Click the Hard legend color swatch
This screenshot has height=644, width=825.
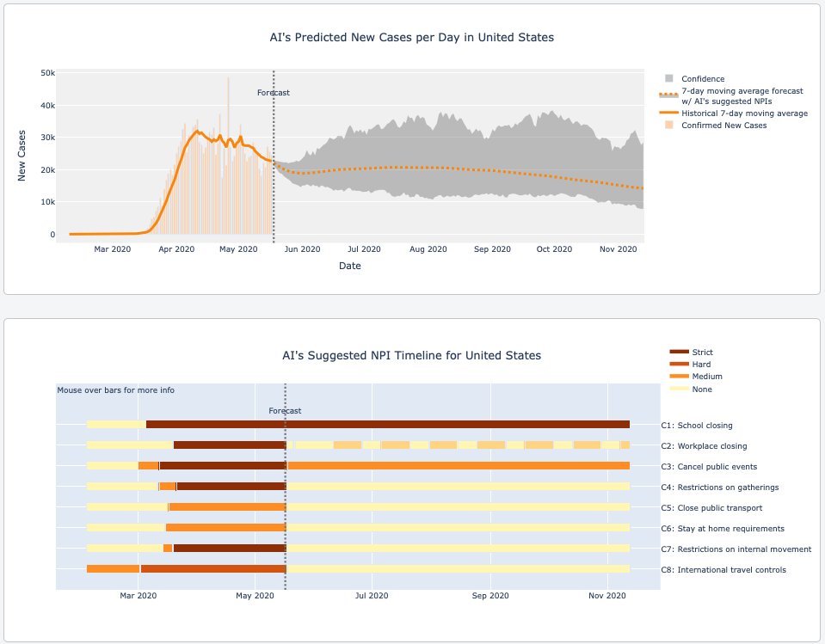click(x=679, y=365)
